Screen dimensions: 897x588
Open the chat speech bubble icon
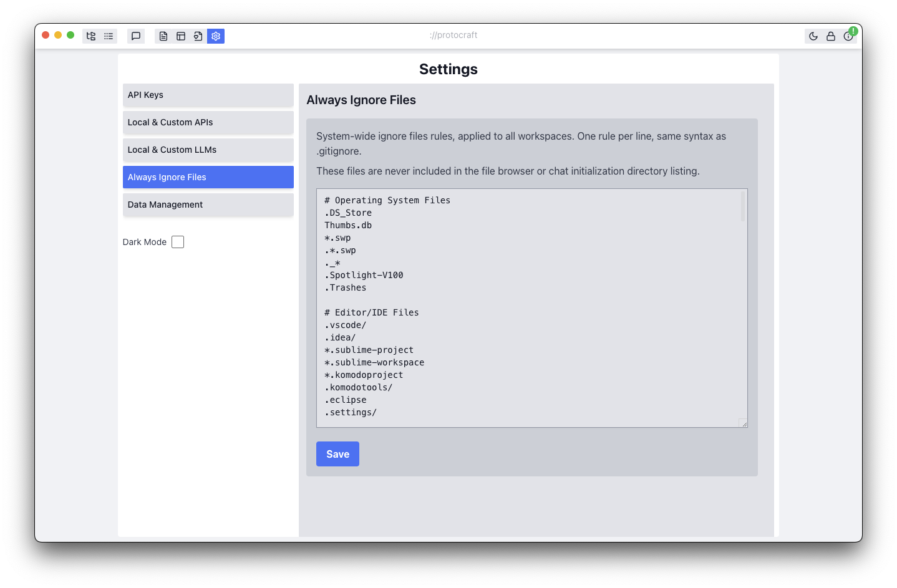click(136, 36)
